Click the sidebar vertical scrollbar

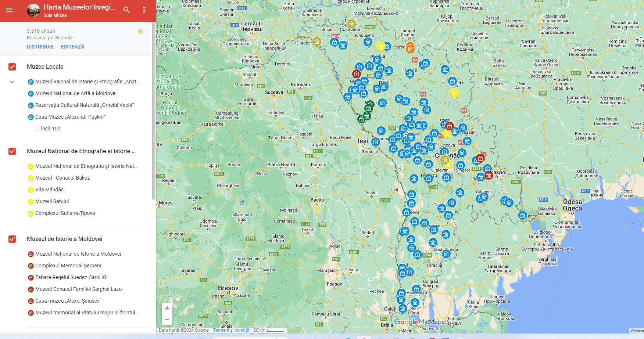[x=154, y=110]
